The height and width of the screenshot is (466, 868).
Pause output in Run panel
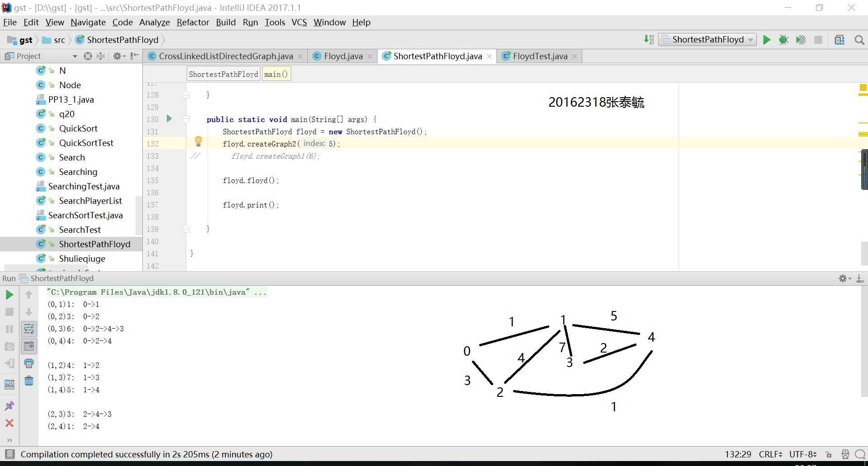(x=9, y=329)
